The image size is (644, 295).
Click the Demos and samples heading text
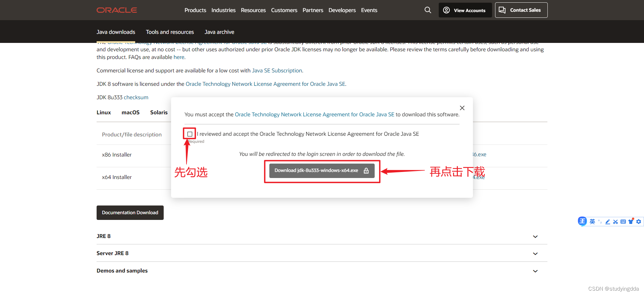tap(122, 271)
